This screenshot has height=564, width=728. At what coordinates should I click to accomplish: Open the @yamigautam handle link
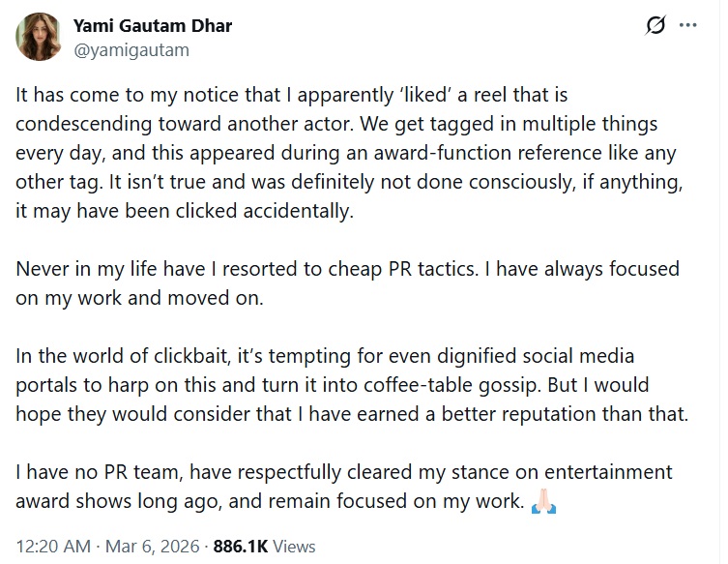click(x=131, y=49)
